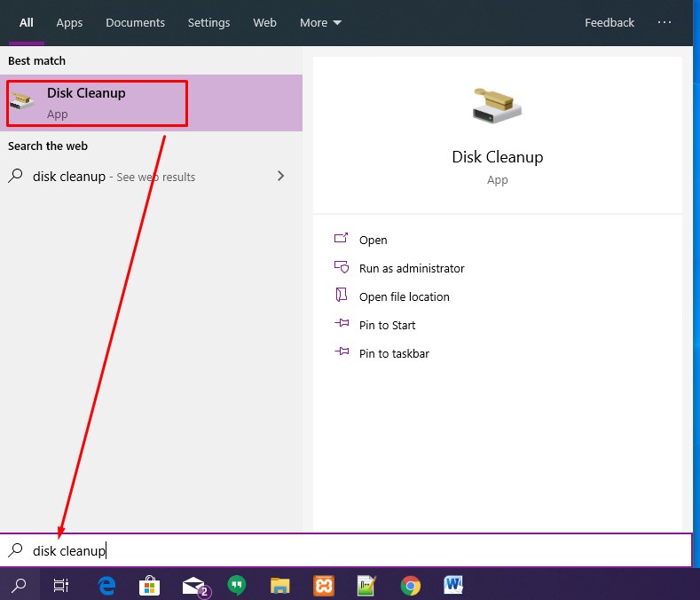Open disk cleanup web results entry
700x600 pixels.
coord(151,177)
